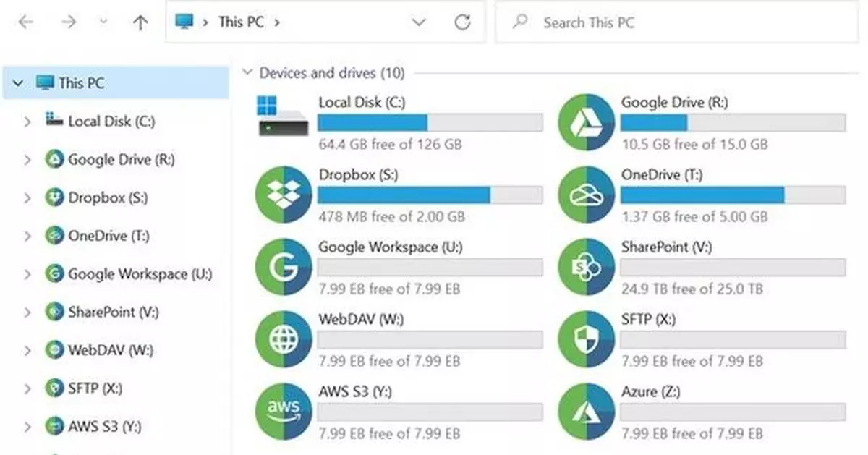Open the Google Drive (R:) drive icon
The image size is (868, 455).
(586, 123)
